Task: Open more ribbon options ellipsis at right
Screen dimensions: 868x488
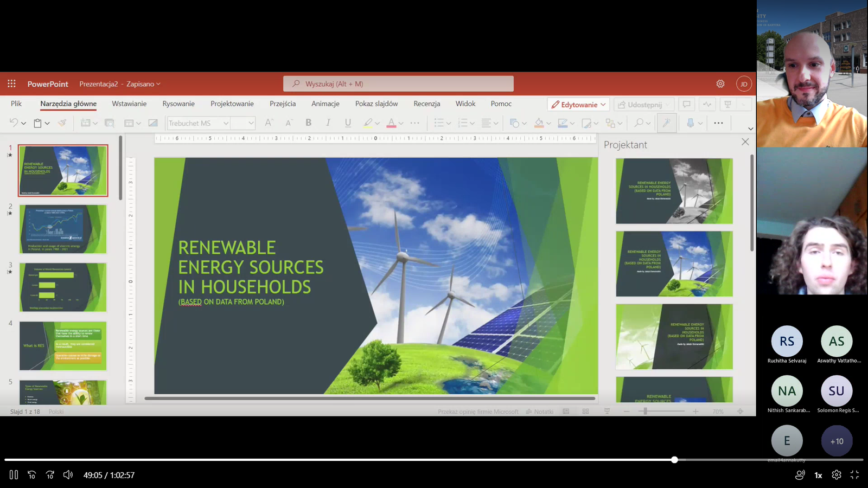Action: click(x=718, y=123)
